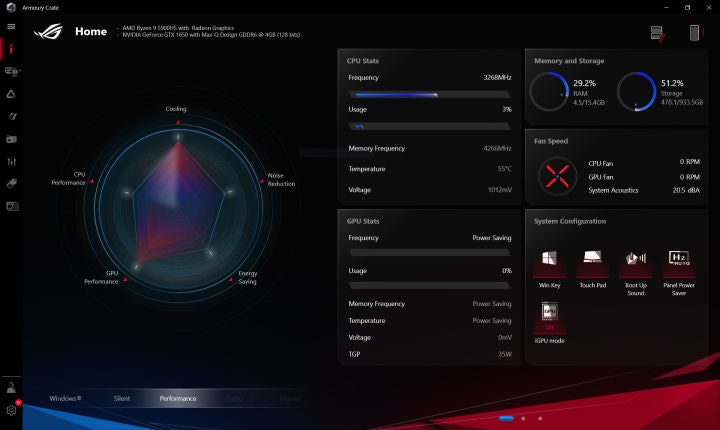Click the CPU Usage progress bar
Image resolution: width=720 pixels, height=430 pixels.
pos(429,126)
